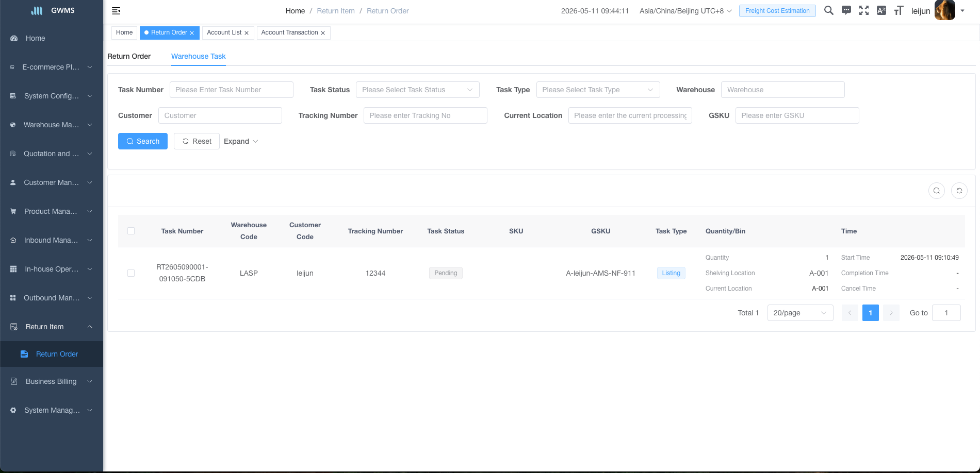
Task: Open the font size icon
Action: pos(899,10)
